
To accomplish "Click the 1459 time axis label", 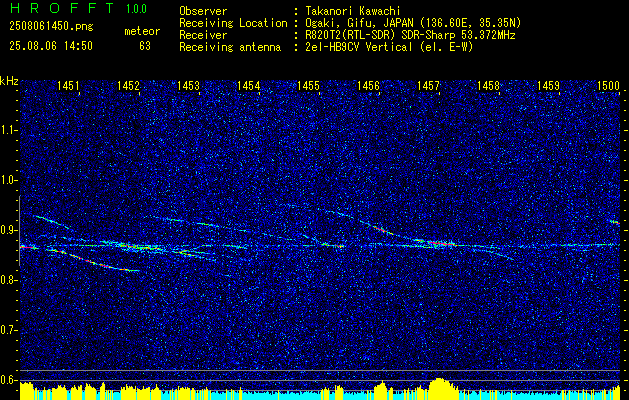I will tap(548, 85).
